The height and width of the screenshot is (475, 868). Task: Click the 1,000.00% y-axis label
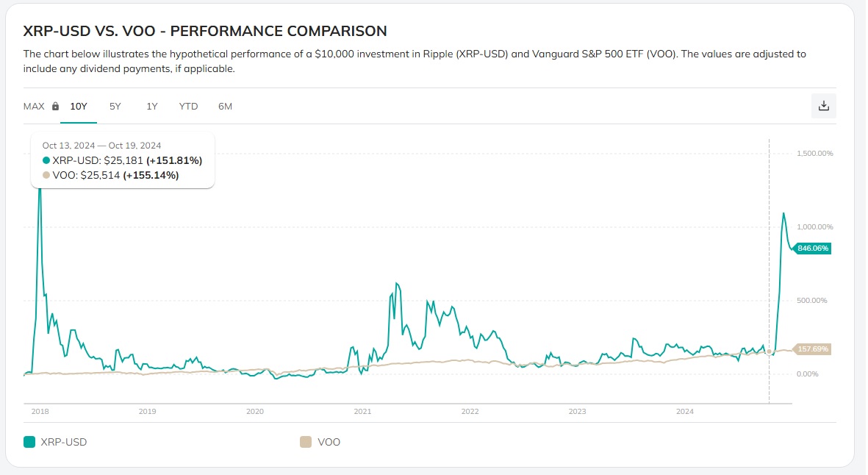click(x=815, y=227)
